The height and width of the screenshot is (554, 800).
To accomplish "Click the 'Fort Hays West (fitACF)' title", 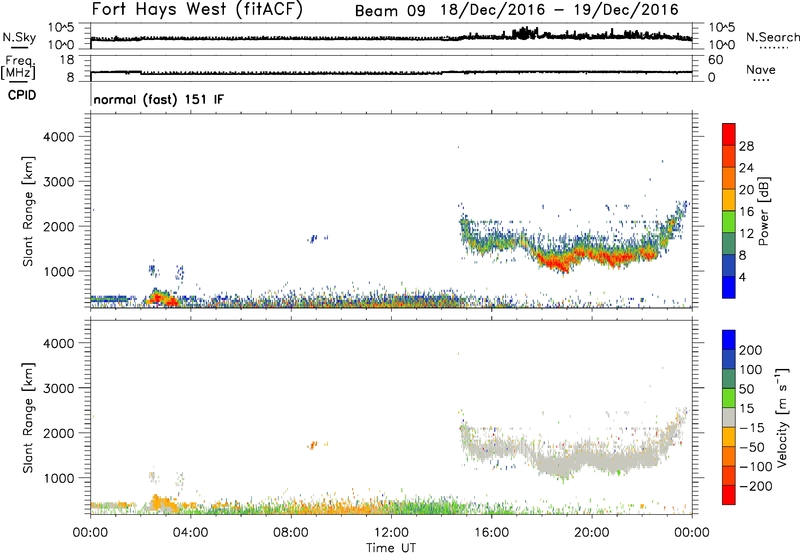I will click(197, 9).
